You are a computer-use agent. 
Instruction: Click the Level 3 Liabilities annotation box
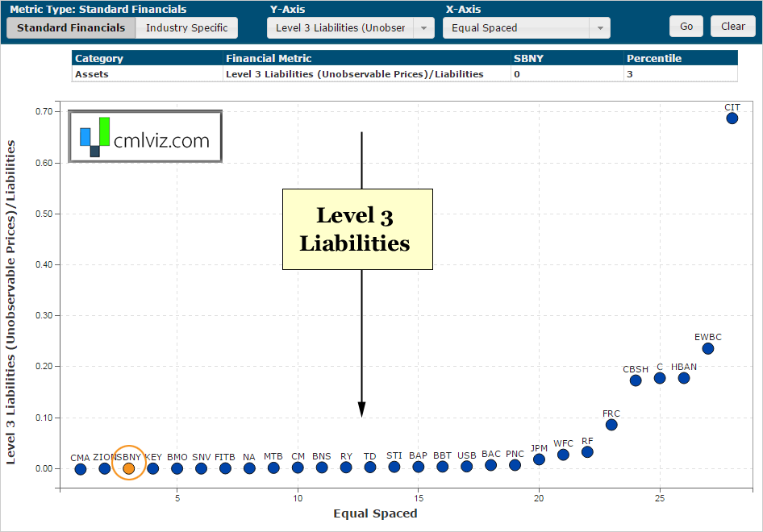pos(357,229)
